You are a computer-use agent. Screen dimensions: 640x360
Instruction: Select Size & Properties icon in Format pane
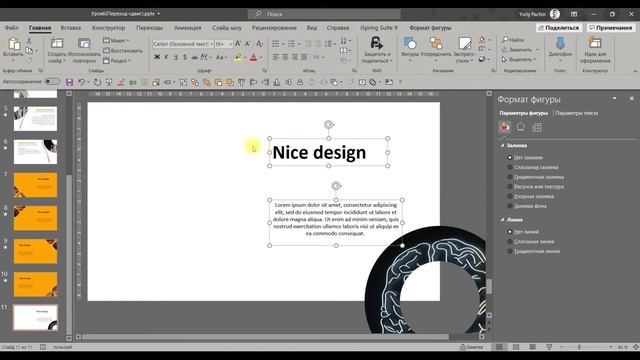coord(537,127)
